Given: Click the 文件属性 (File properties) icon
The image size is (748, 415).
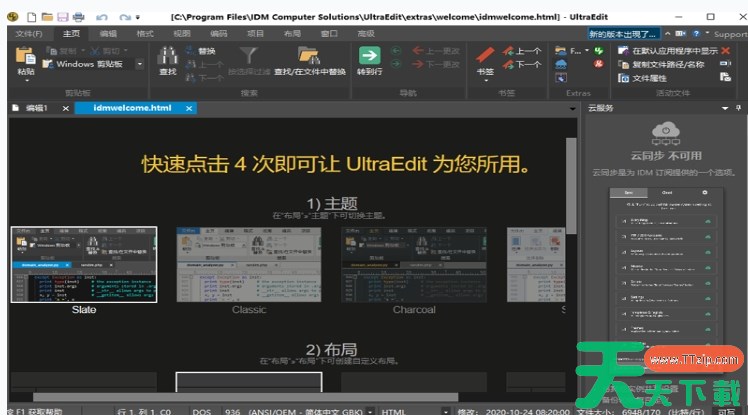Looking at the screenshot, I should (x=622, y=77).
